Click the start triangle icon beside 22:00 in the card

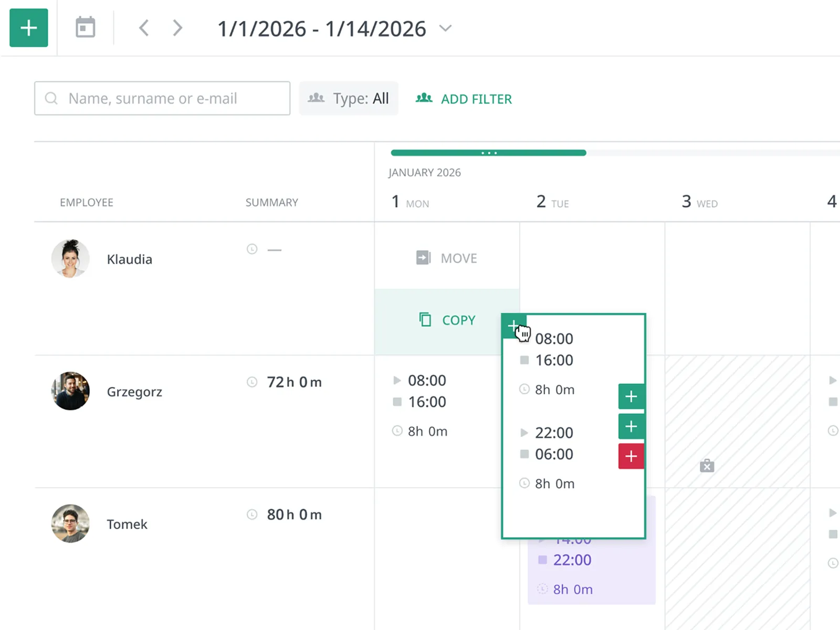click(x=524, y=433)
